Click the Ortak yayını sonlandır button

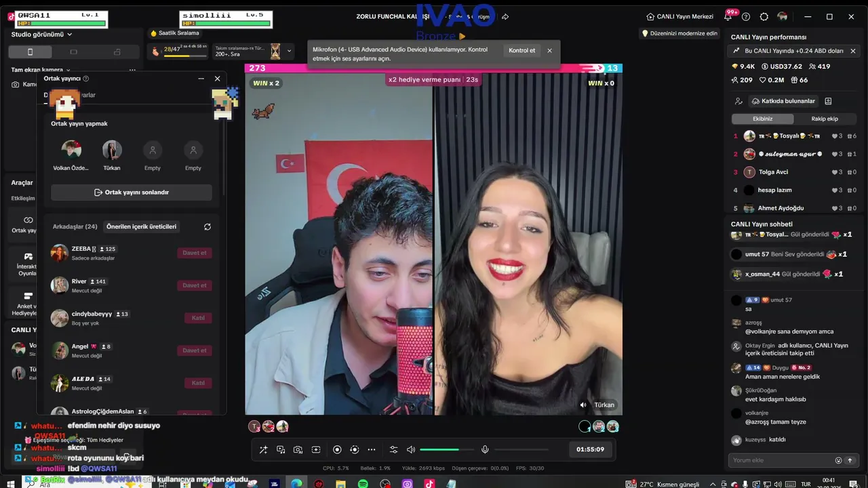click(132, 192)
